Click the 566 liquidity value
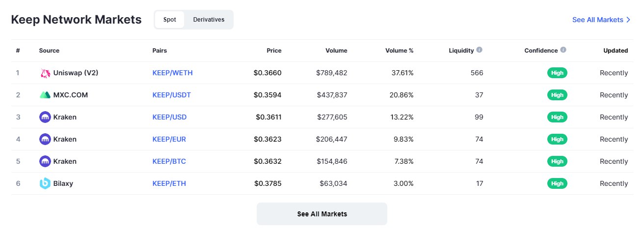 [x=477, y=73]
